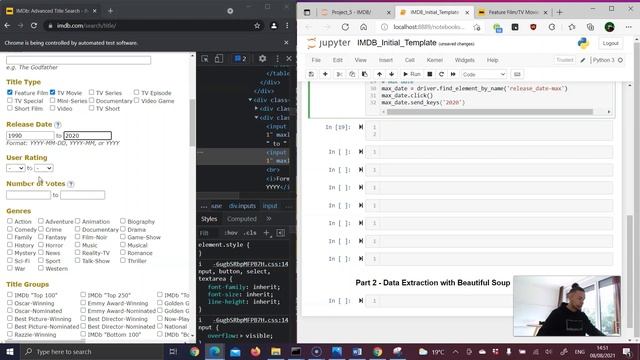Cut selected cell with scissors icon
The height and width of the screenshot is (360, 640).
click(x=339, y=74)
